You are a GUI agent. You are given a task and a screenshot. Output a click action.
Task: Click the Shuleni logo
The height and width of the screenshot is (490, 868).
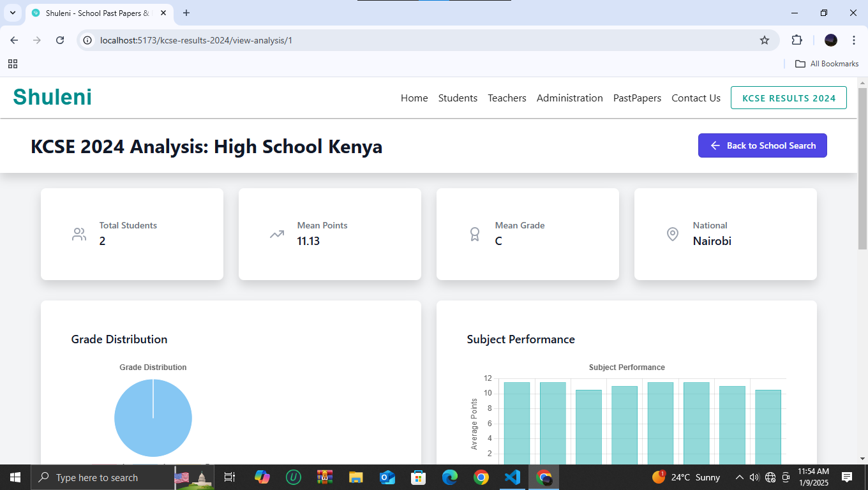(x=52, y=97)
